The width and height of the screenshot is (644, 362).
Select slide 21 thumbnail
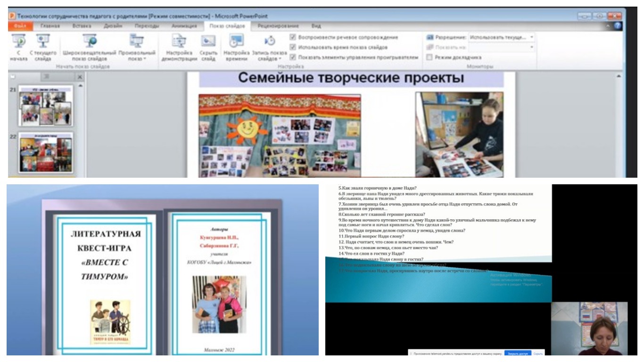click(x=45, y=106)
